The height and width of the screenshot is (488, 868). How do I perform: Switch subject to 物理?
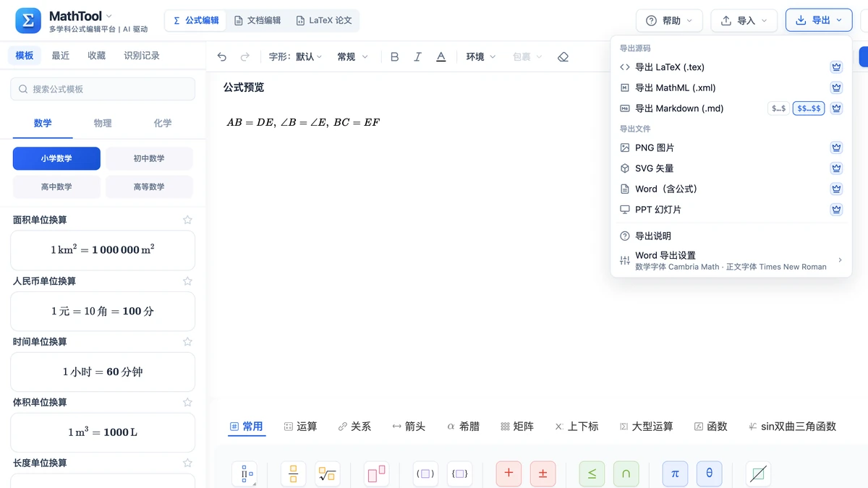103,124
